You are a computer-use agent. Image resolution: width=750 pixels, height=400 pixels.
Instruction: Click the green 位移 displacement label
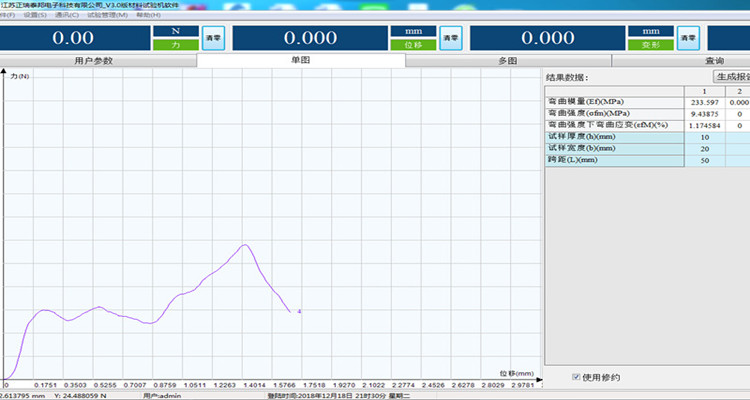coord(412,45)
